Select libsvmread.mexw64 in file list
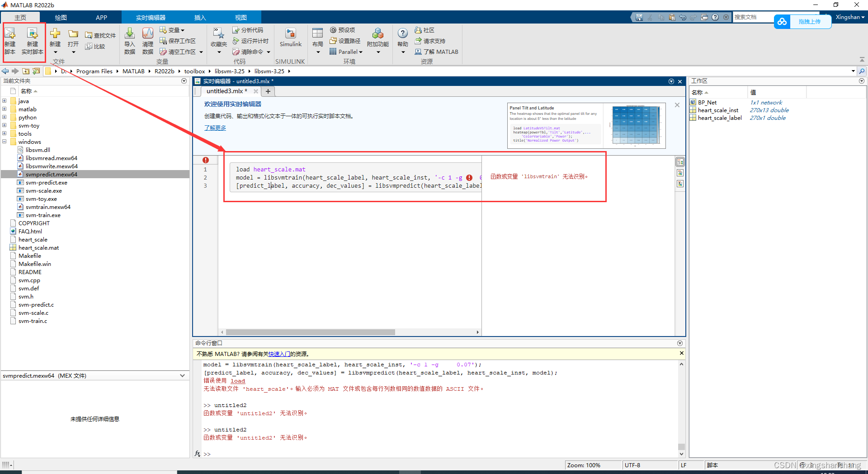 [x=51, y=158]
